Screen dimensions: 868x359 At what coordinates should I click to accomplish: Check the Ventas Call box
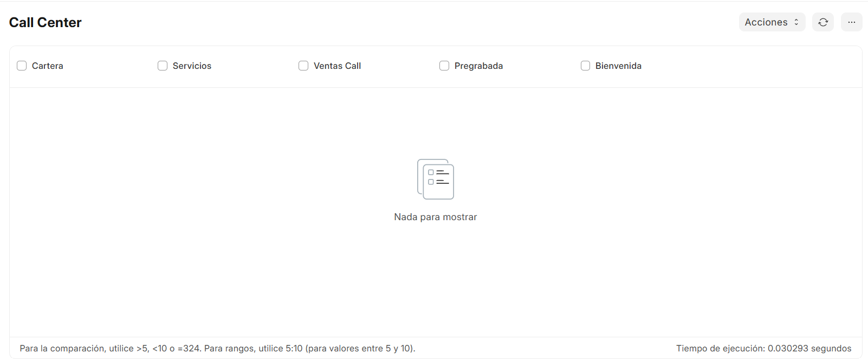(303, 66)
